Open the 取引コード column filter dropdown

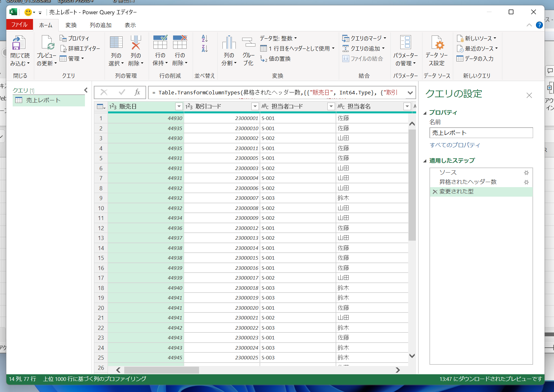tap(255, 106)
